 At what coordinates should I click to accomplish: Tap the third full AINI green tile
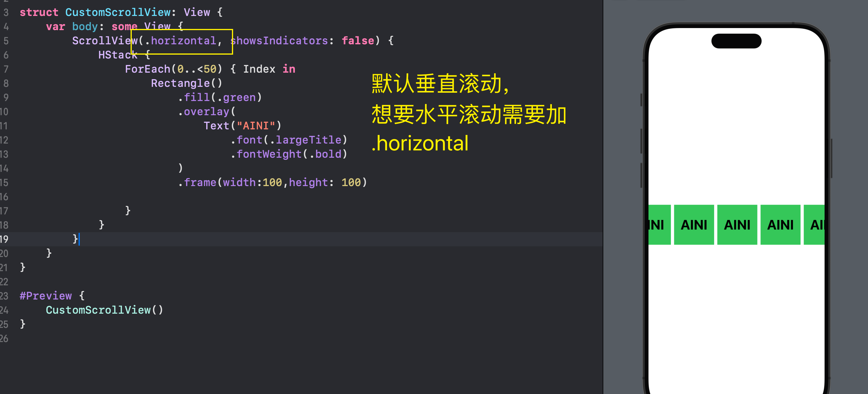coord(780,224)
